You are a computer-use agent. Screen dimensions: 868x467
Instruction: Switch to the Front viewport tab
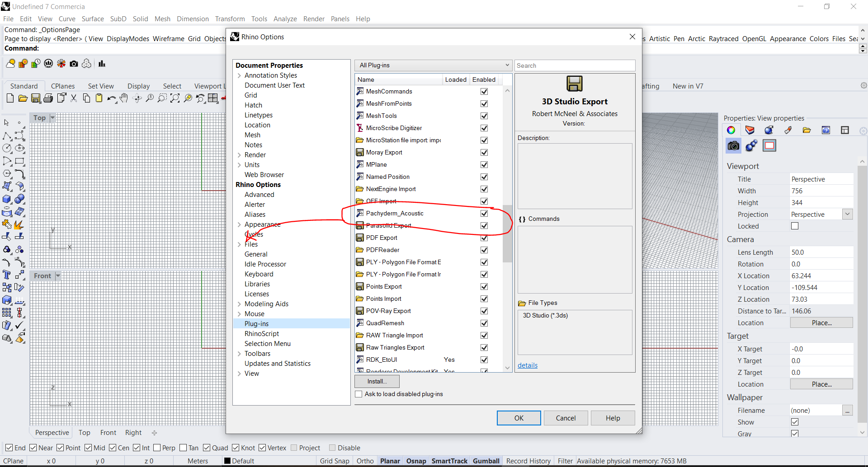coord(108,432)
